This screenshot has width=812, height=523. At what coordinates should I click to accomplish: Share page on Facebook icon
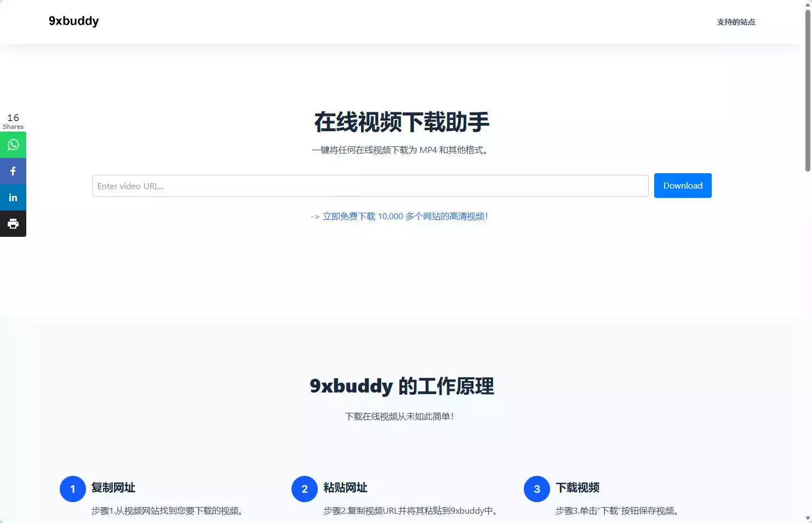click(13, 171)
